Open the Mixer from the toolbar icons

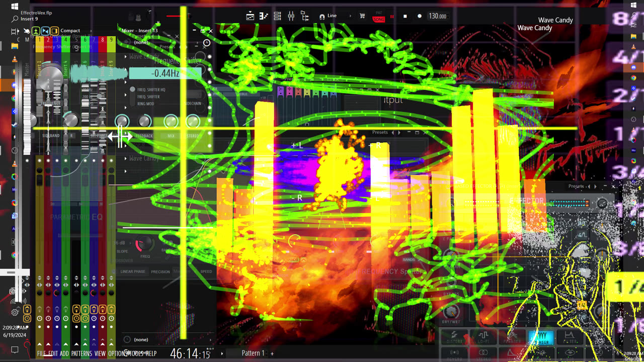coord(291,16)
